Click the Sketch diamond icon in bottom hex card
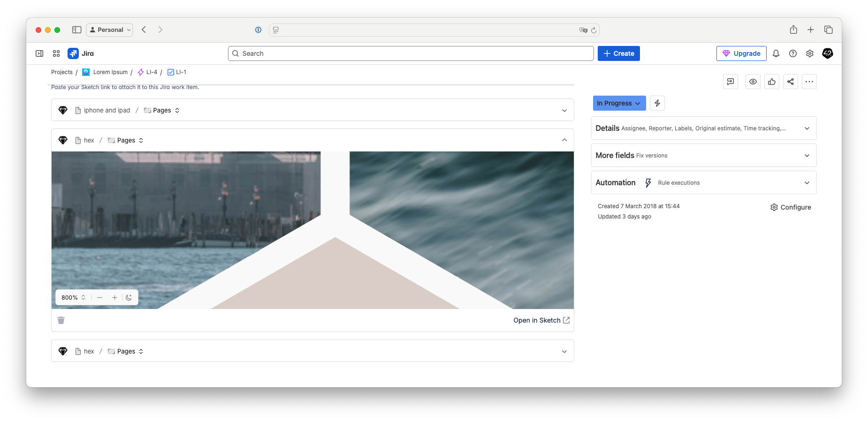868x422 pixels. click(x=63, y=351)
